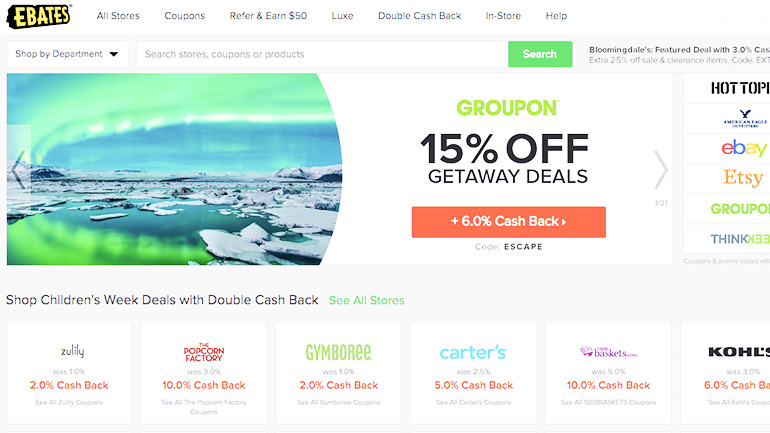This screenshot has width=770, height=433.
Task: Select the Gymboree logo tile
Action: point(338,352)
